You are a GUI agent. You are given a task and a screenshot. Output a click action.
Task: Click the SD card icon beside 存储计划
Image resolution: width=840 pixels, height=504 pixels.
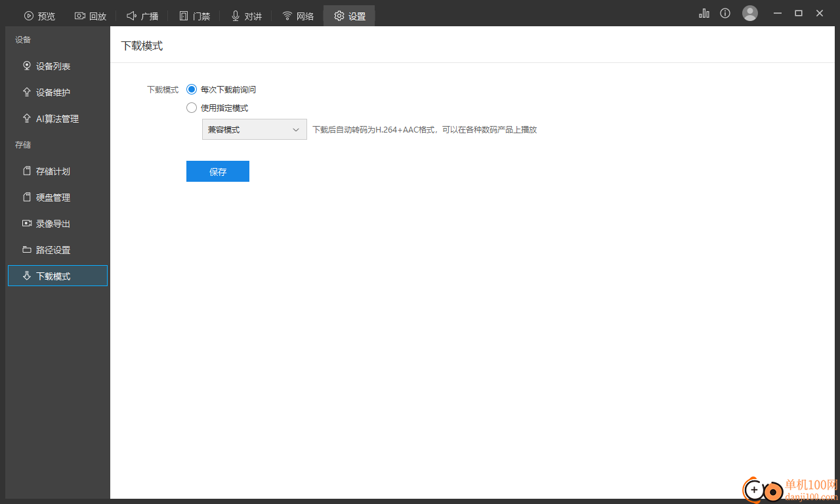27,171
